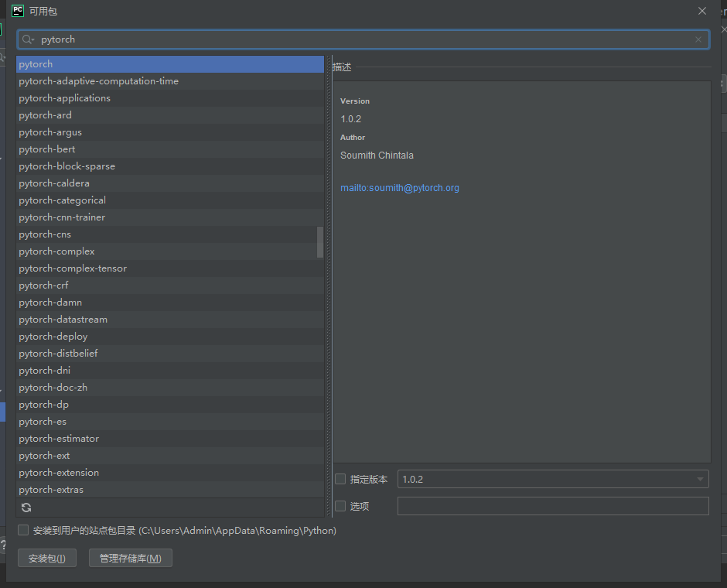Screen dimensions: 727x588
Task: Open the manage repositories button
Action: click(x=130, y=559)
